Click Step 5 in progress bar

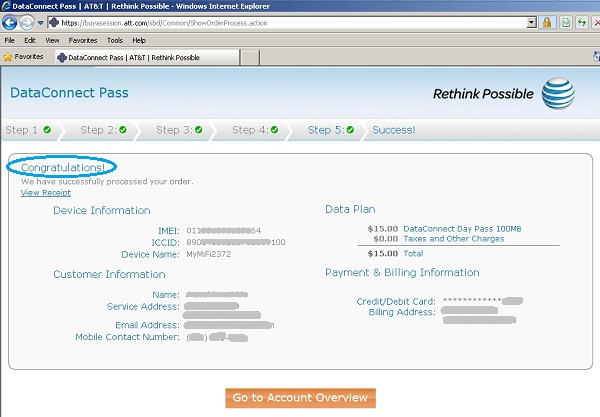coord(331,130)
